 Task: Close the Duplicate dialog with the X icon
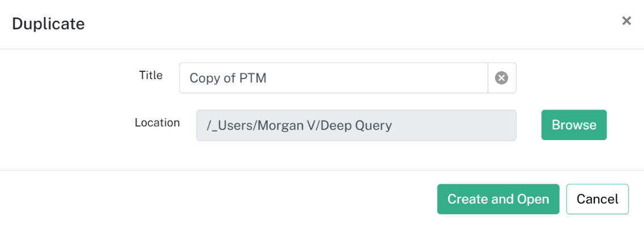pyautogui.click(x=626, y=21)
